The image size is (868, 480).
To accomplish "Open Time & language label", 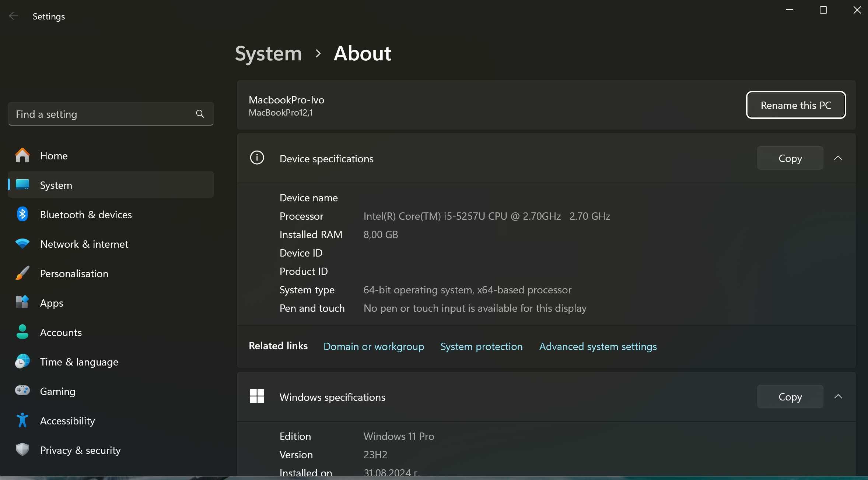I will (x=79, y=362).
